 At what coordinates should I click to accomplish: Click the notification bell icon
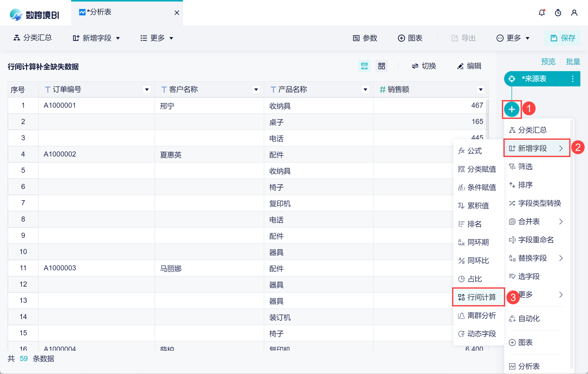[541, 13]
